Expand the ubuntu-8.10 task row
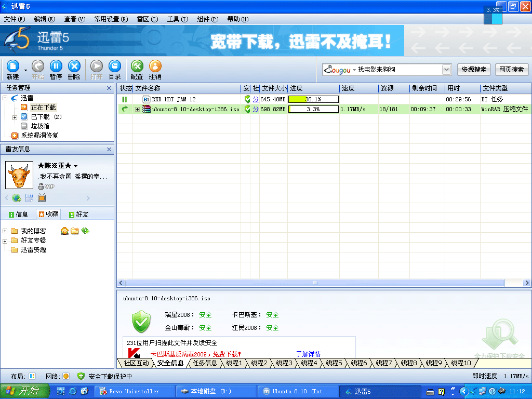The image size is (532, 399). point(137,109)
